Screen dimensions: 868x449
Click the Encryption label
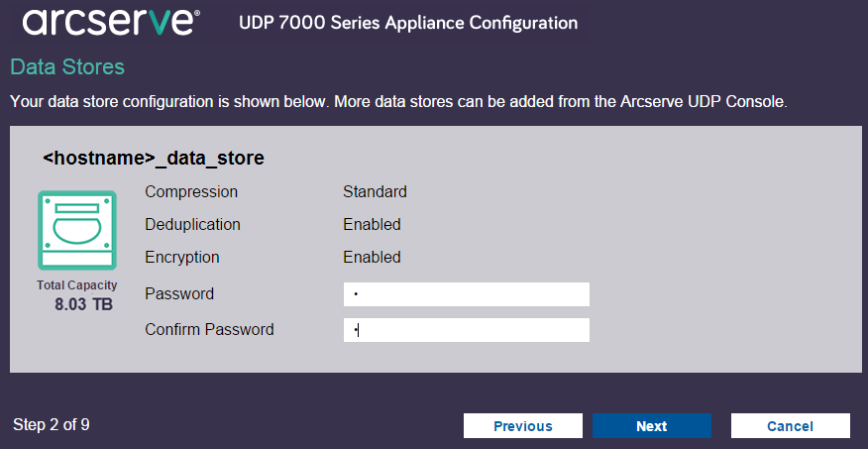(182, 258)
